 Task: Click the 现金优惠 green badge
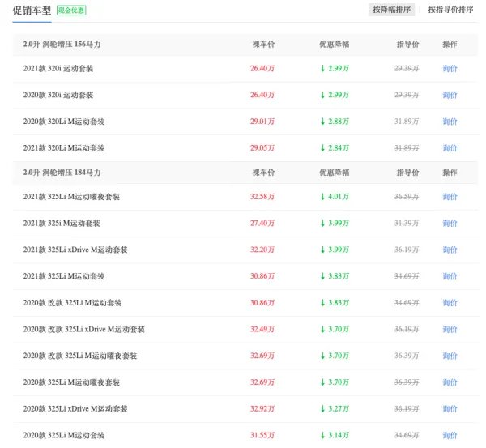point(71,11)
